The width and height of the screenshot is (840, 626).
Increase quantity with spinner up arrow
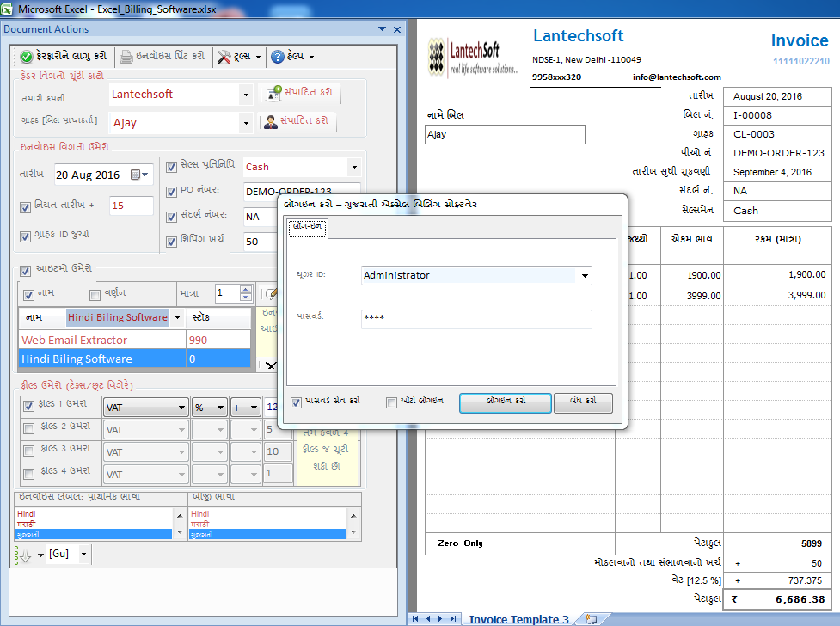pyautogui.click(x=245, y=290)
